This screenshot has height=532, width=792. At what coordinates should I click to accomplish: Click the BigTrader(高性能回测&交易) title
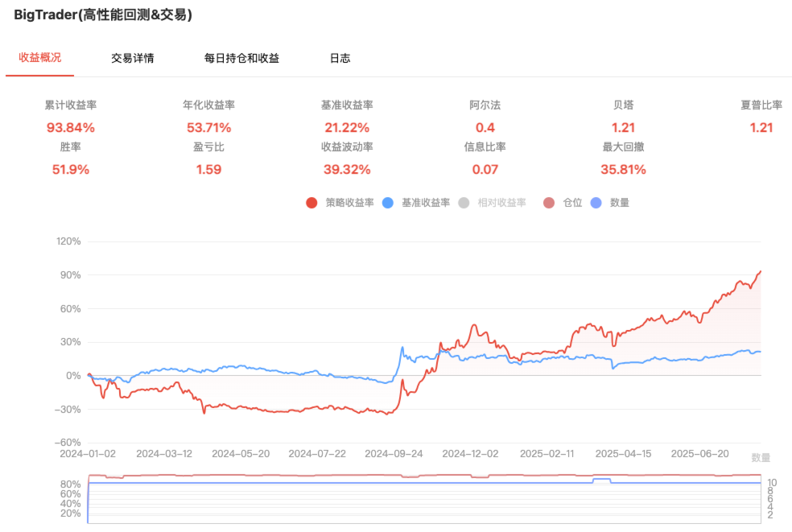(103, 14)
